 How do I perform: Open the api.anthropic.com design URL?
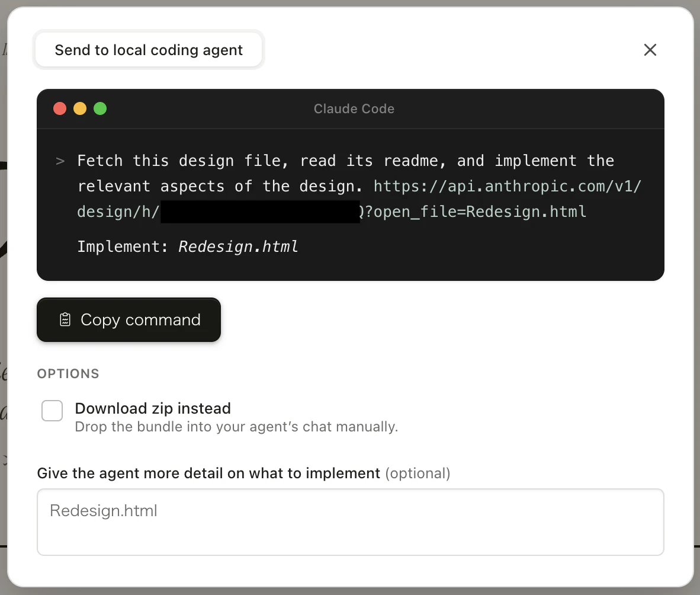coord(508,187)
